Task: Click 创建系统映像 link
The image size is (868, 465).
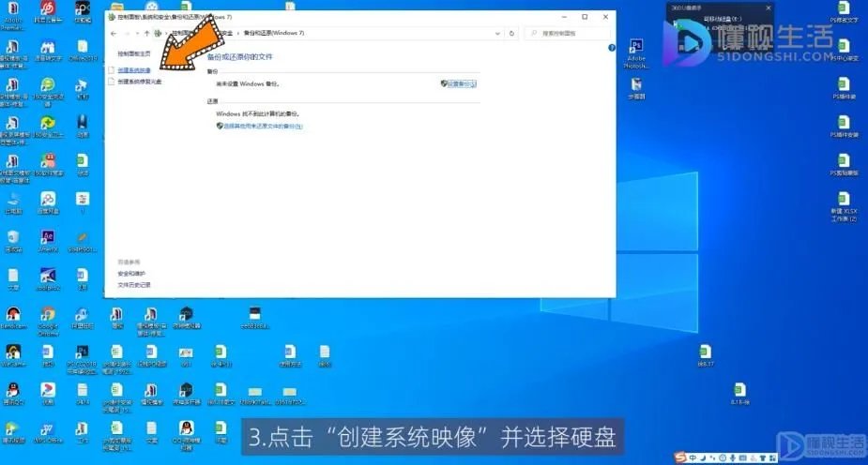Action: (134, 70)
